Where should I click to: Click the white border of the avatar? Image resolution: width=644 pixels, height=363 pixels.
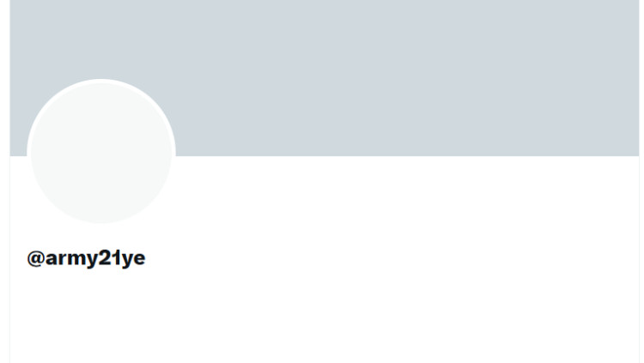tap(101, 81)
